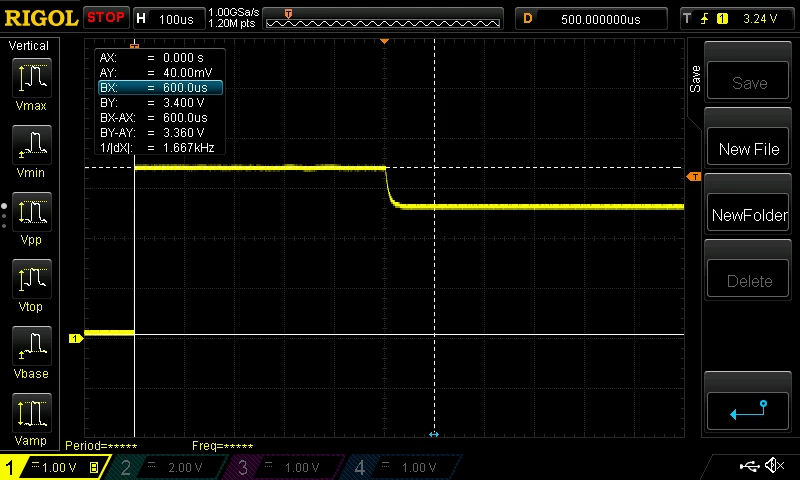Select the highlighted BX cursor row
The height and width of the screenshot is (480, 800).
tap(160, 88)
